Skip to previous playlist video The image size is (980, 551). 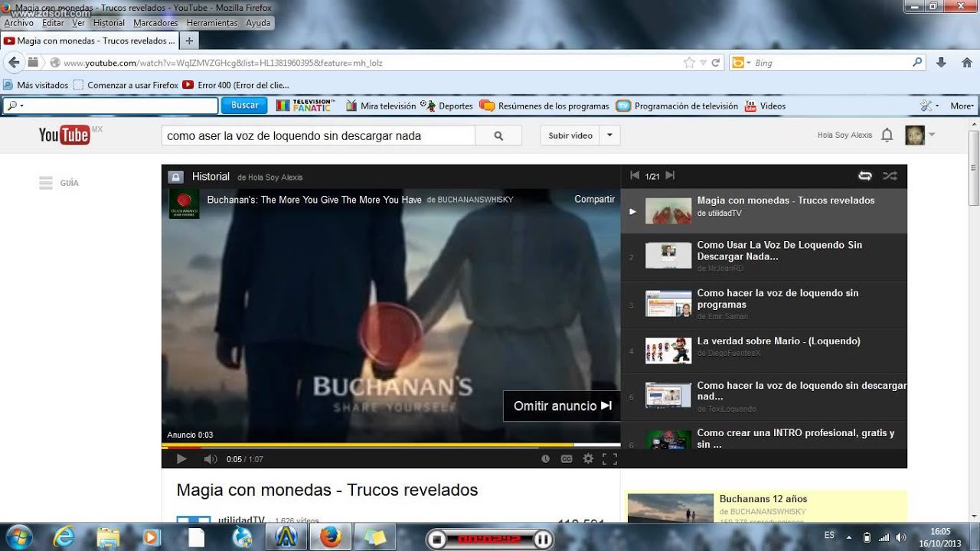click(634, 175)
